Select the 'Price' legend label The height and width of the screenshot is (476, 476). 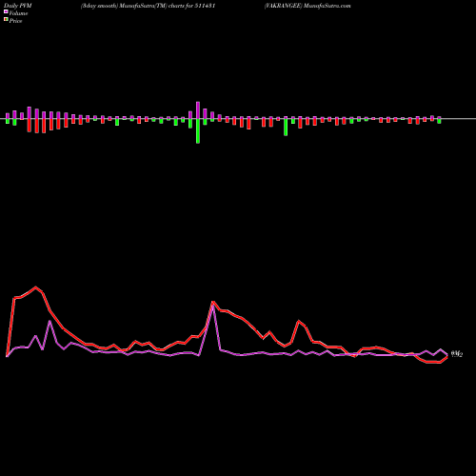click(15, 21)
